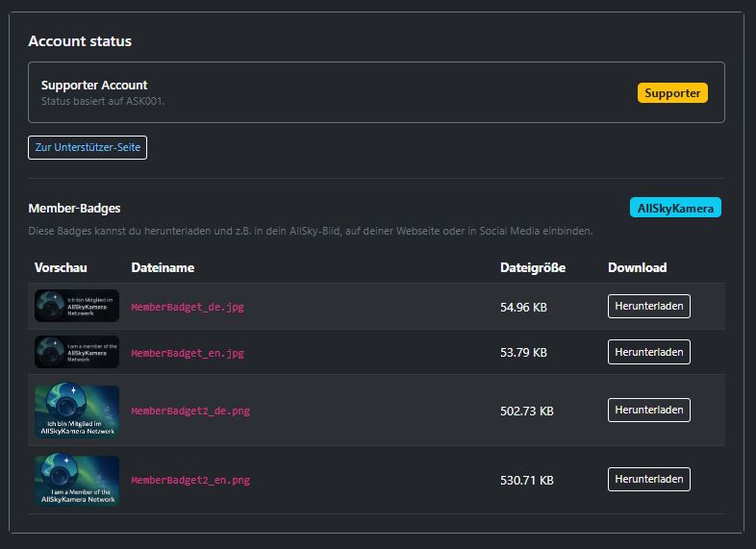Click the Download column header
This screenshot has height=549, width=756.
coord(637,267)
